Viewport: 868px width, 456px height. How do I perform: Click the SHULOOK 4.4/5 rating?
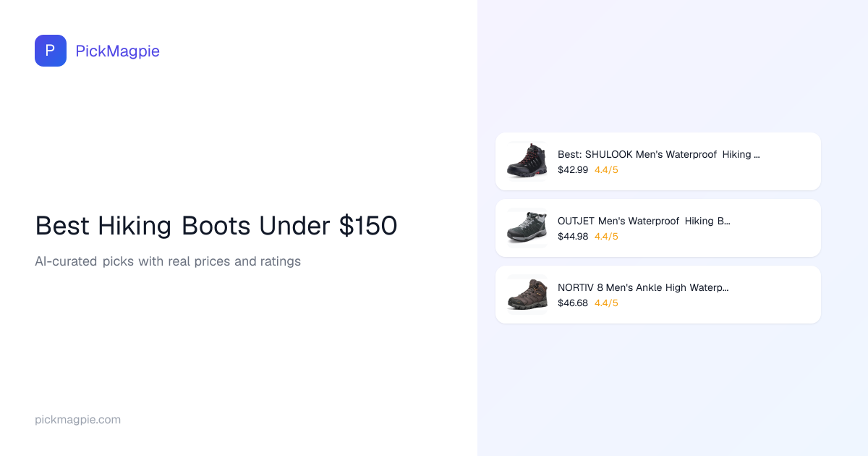pyautogui.click(x=606, y=170)
